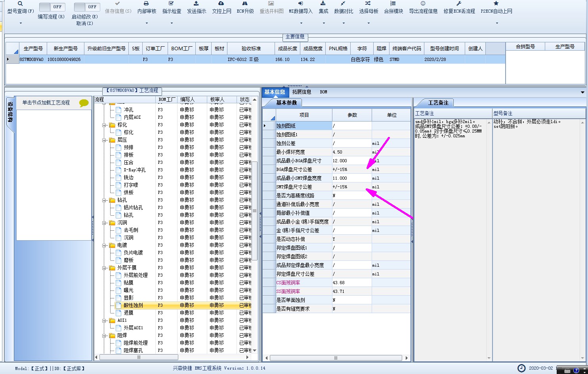Sort by 验收标准 column header
588x374 pixels.
[251, 48]
